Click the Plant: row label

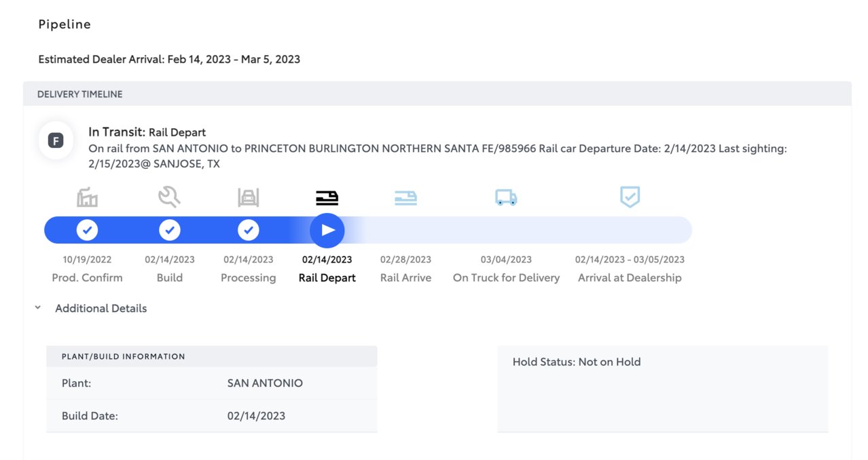coord(77,383)
